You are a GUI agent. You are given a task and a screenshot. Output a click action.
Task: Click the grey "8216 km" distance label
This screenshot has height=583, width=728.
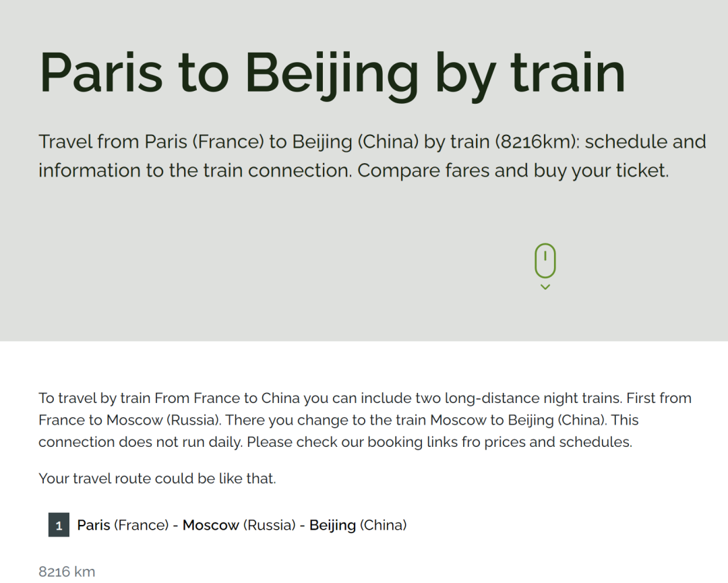(x=67, y=572)
